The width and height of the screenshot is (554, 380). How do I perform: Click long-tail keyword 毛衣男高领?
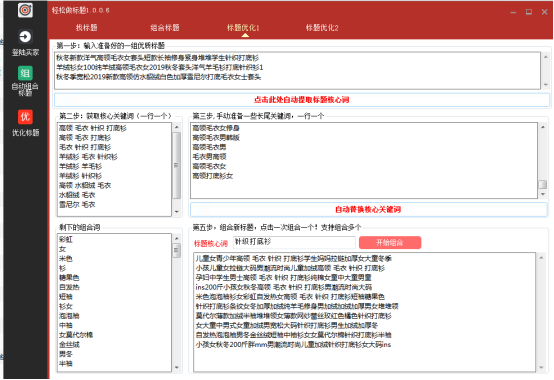pos(209,157)
